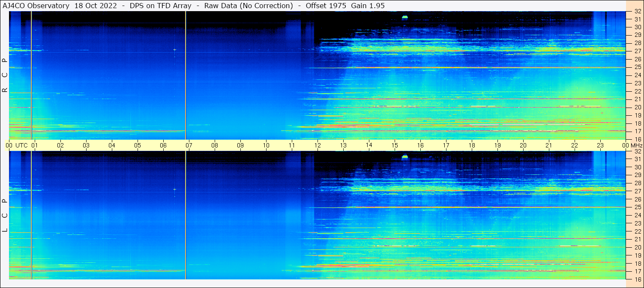Click the "13" hour tick label

pos(343,145)
